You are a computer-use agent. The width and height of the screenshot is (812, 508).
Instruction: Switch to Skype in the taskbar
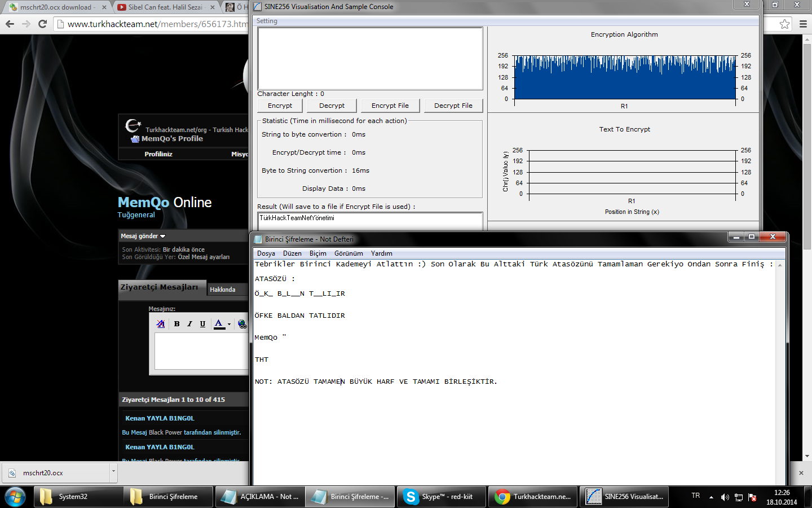441,497
